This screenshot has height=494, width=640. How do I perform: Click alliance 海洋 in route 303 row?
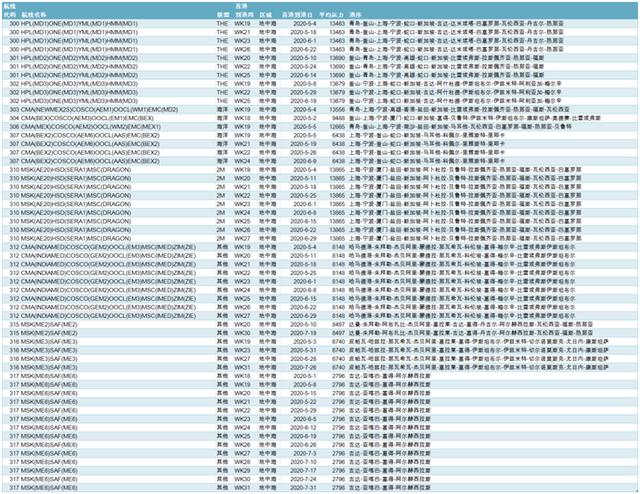click(222, 109)
